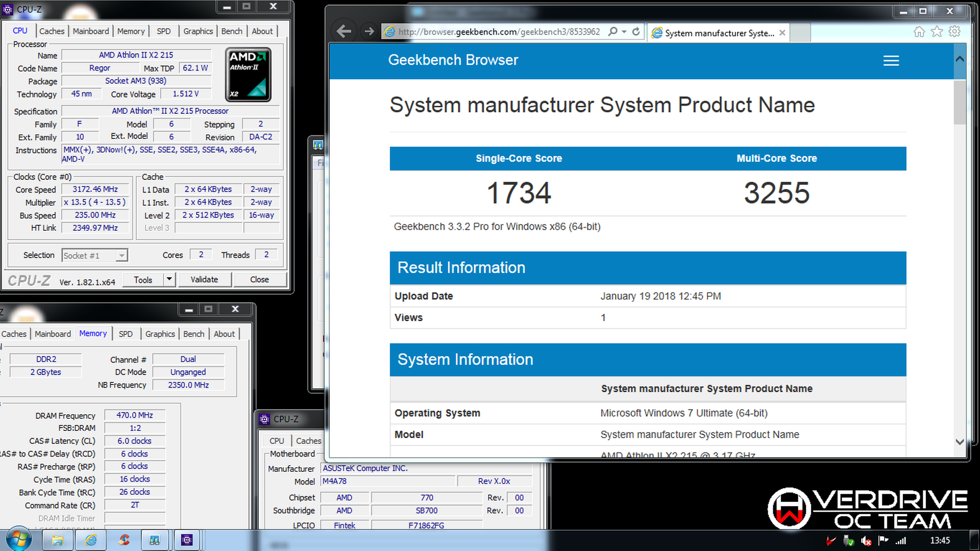Viewport: 980px width, 551px height.
Task: Click the Tools button in CPU-Z
Action: coord(143,280)
